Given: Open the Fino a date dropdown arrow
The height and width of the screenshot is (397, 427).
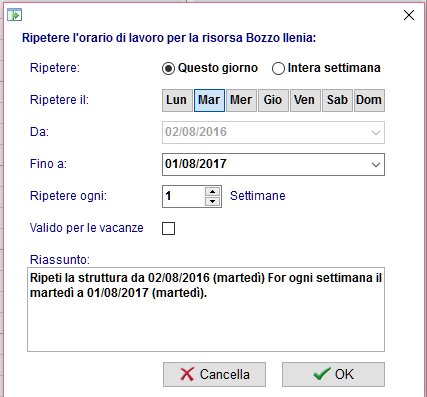Looking at the screenshot, I should pyautogui.click(x=376, y=165).
